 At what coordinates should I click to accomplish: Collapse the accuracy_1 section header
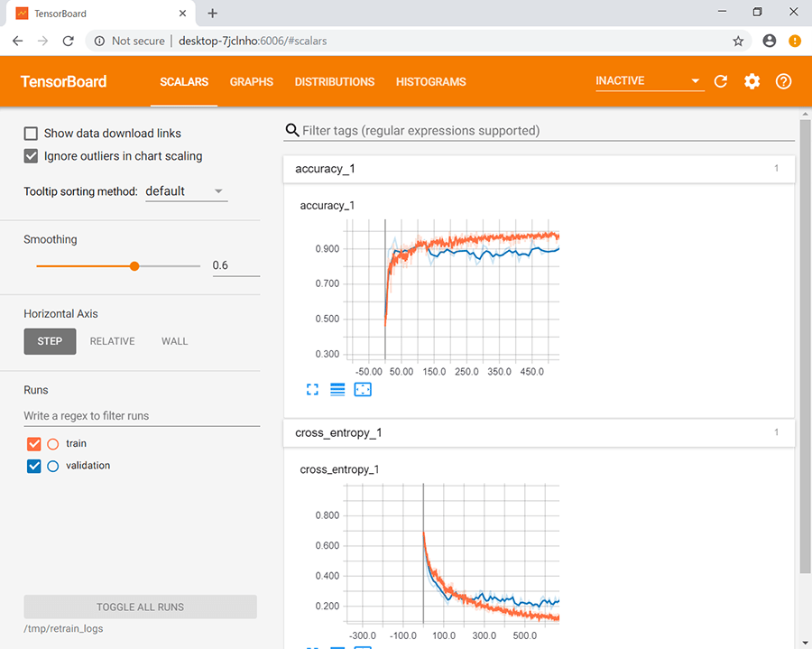click(x=539, y=169)
